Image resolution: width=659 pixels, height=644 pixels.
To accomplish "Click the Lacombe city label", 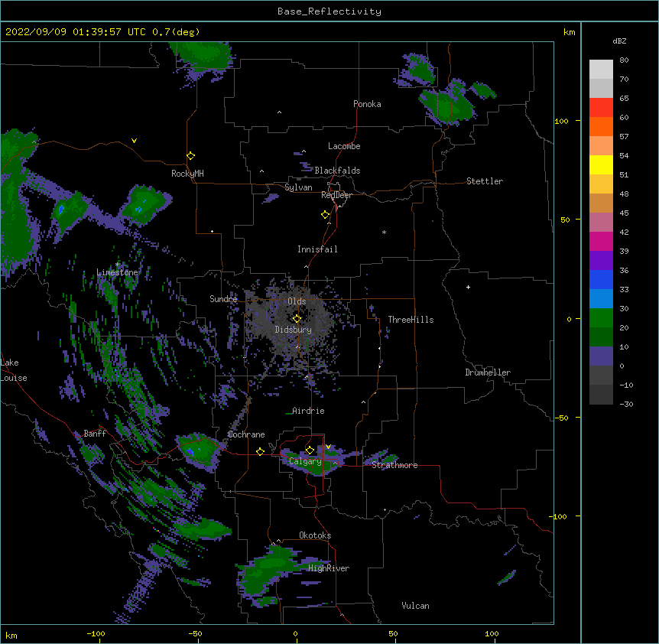I will pos(344,146).
